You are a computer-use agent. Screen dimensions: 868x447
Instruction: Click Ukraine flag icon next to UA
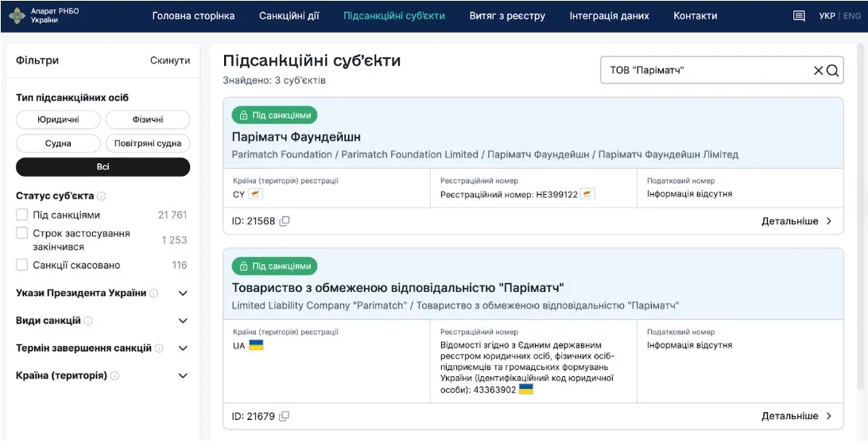click(x=256, y=345)
